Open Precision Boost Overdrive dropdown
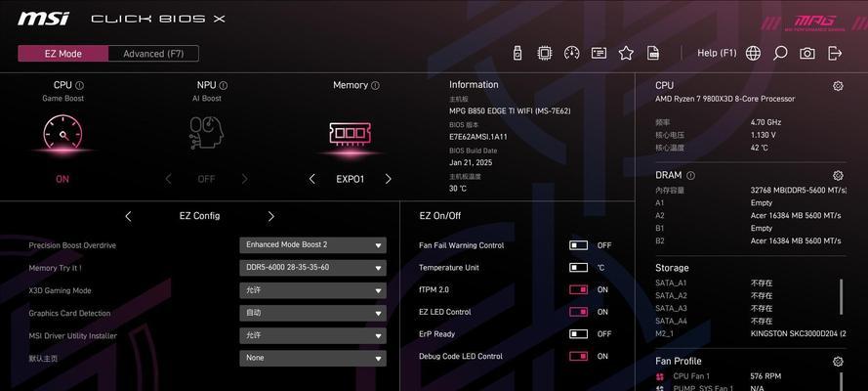This screenshot has width=868, height=391. pyautogui.click(x=312, y=244)
